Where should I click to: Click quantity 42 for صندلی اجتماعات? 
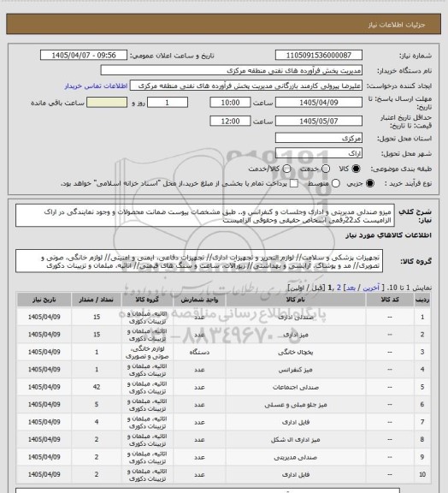[x=97, y=388]
